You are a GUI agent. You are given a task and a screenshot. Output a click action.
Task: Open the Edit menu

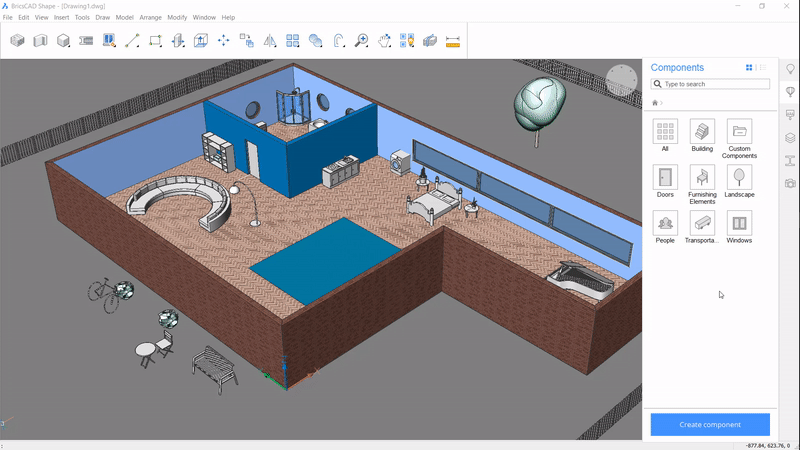point(23,17)
